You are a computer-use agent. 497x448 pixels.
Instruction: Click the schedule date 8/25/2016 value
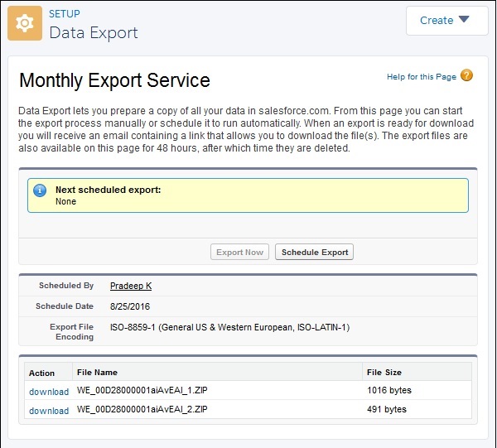tap(130, 306)
